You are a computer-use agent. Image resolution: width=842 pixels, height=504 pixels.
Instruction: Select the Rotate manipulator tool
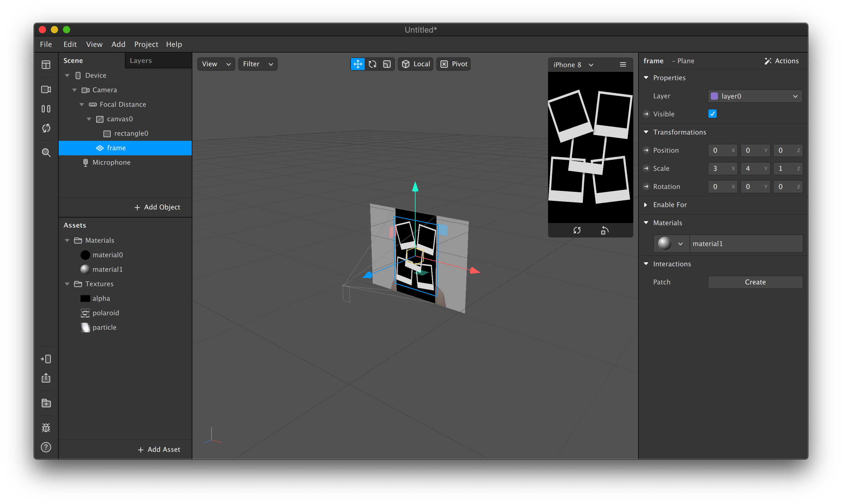tap(372, 64)
